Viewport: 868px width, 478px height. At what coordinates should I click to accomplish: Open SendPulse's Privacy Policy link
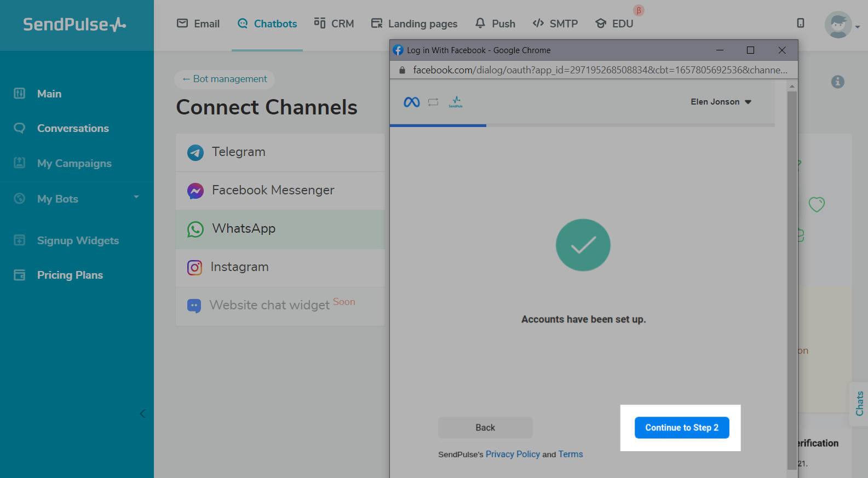(x=513, y=454)
